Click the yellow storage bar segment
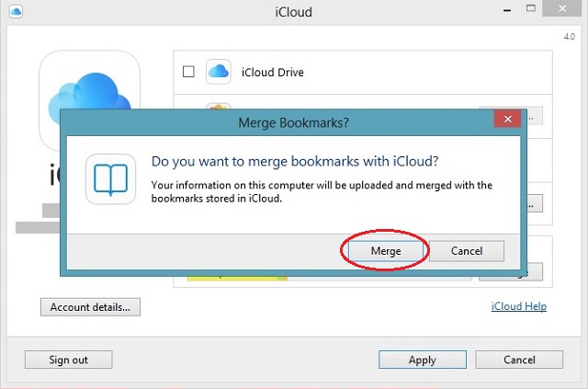The height and width of the screenshot is (389, 588). pyautogui.click(x=230, y=275)
